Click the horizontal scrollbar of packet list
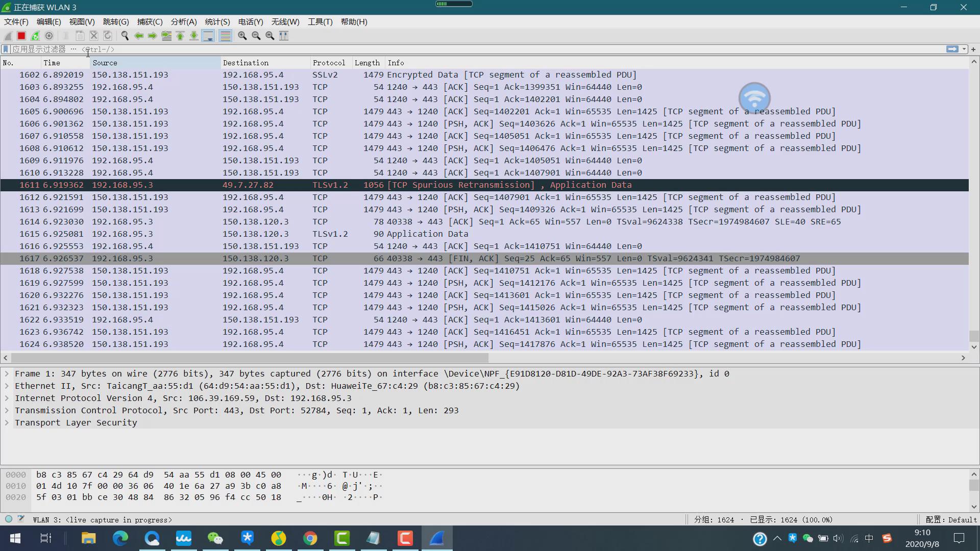Image resolution: width=980 pixels, height=551 pixels. [x=249, y=358]
